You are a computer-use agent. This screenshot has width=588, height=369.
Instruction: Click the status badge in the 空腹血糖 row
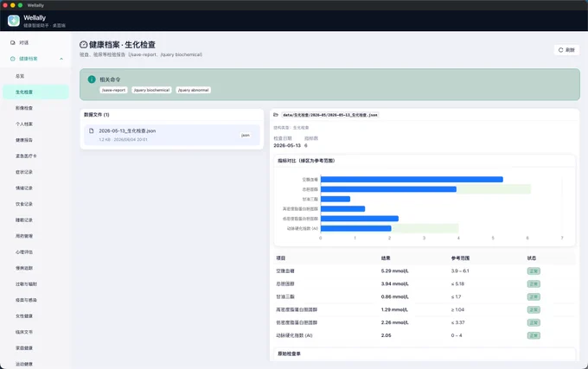tap(534, 270)
